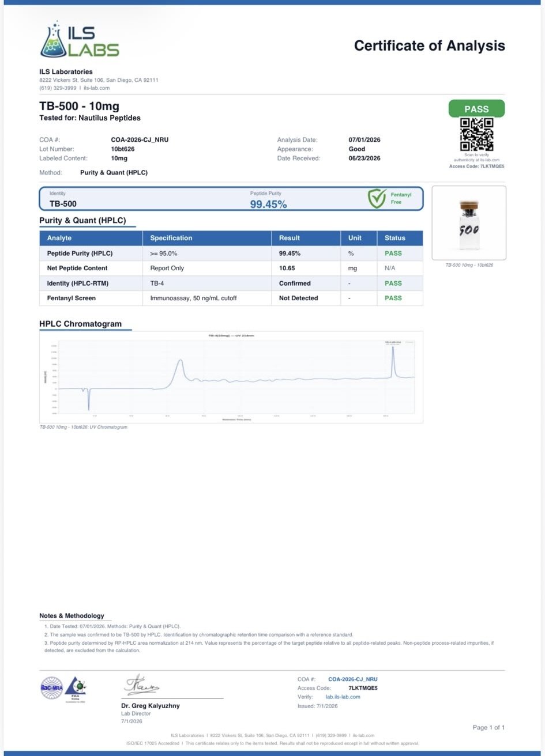The height and width of the screenshot is (756, 545).
Task: Click the ils-lab.com website in header address
Action: 96,88
